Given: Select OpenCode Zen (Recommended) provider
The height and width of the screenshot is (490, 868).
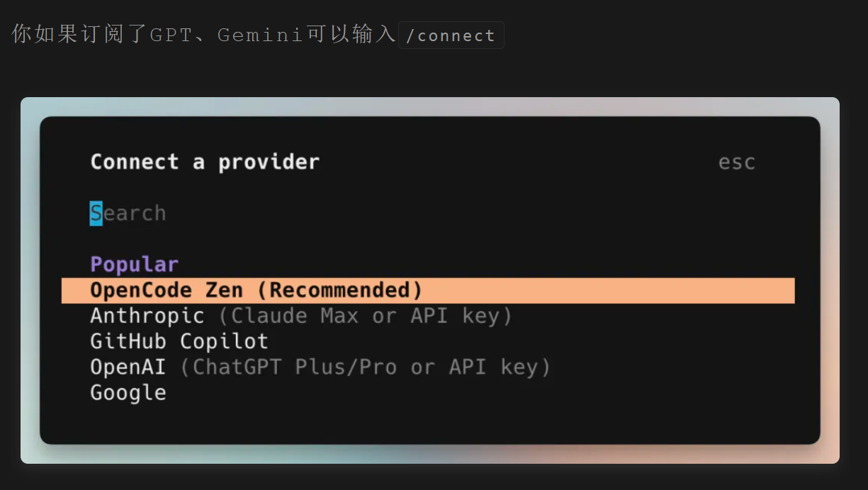Looking at the screenshot, I should (x=257, y=290).
